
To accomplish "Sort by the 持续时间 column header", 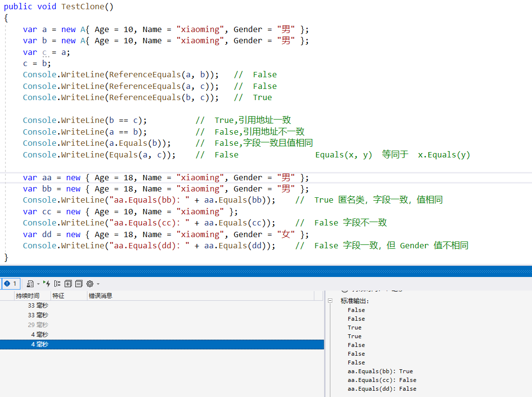I will [27, 295].
